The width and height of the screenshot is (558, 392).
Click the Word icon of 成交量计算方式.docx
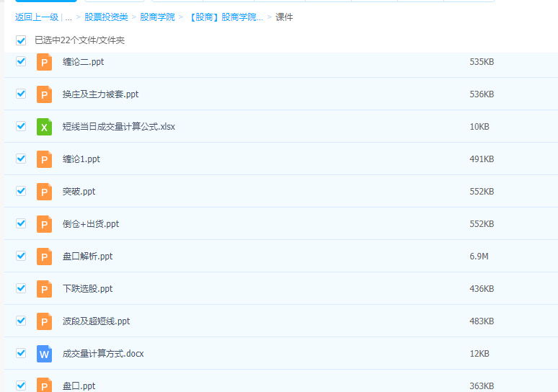45,354
